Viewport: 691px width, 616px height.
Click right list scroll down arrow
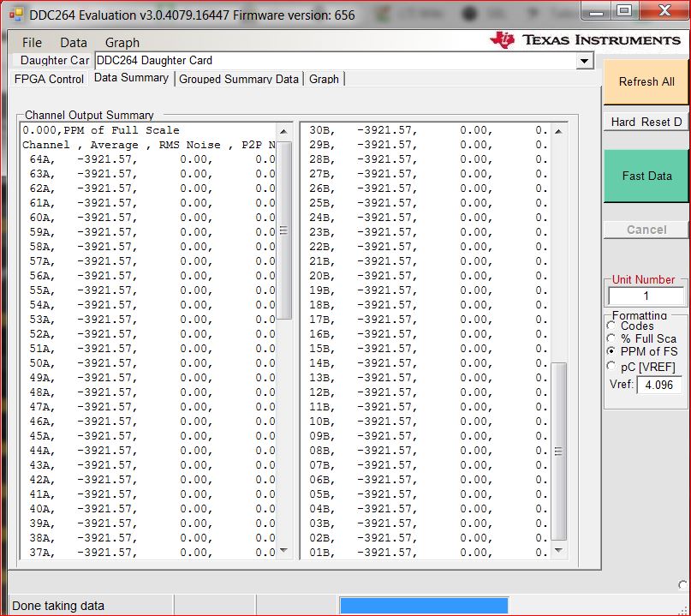coord(558,550)
